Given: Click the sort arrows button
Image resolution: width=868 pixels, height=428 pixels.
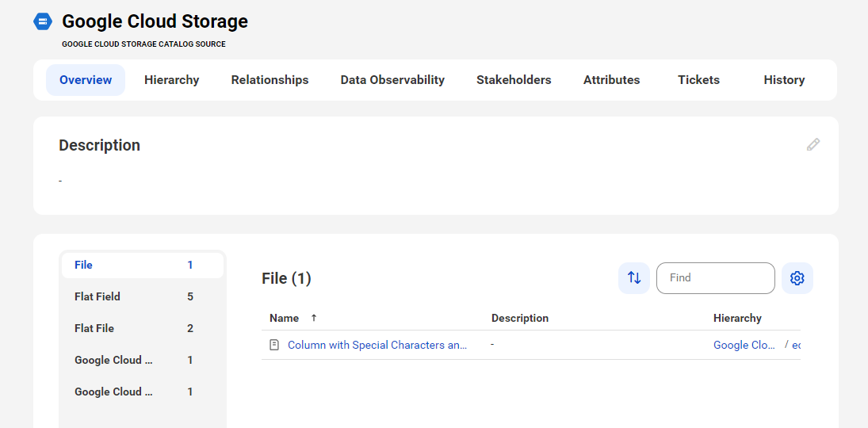Looking at the screenshot, I should point(634,278).
